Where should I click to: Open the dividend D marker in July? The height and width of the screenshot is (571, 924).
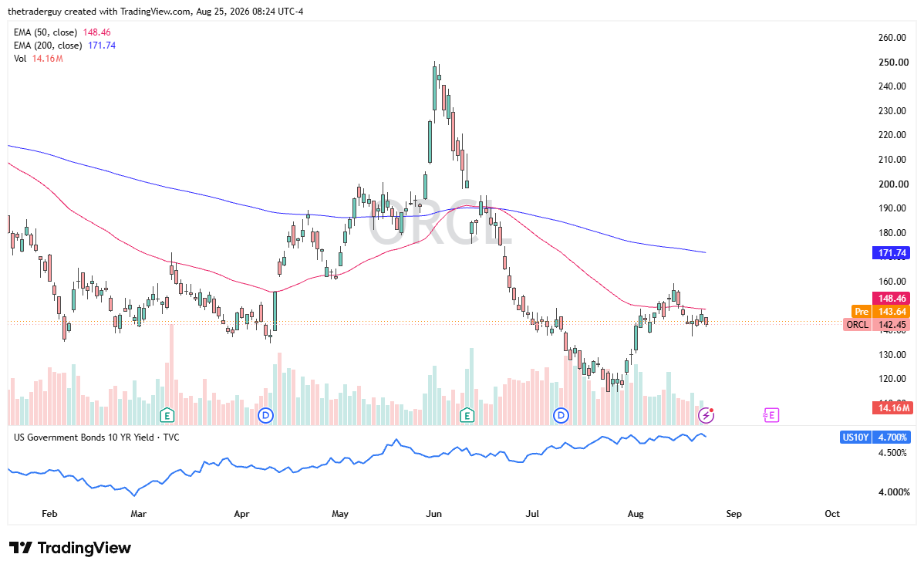click(x=561, y=415)
